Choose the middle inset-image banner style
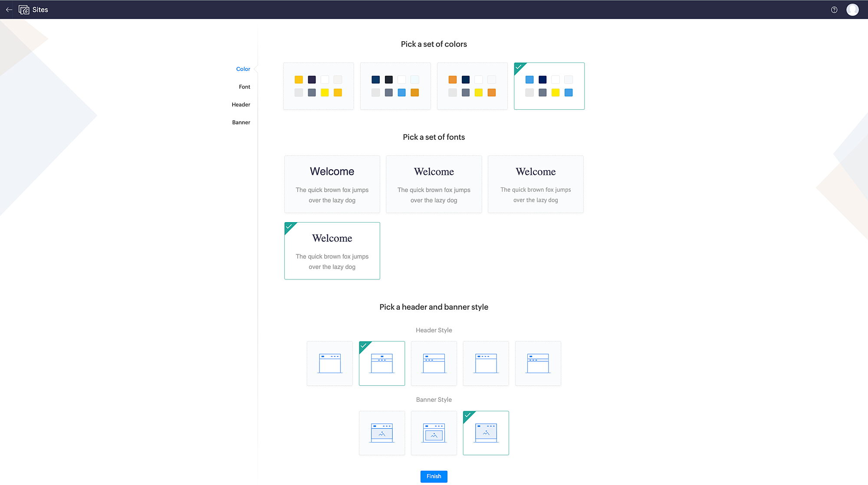The width and height of the screenshot is (868, 485). pos(434,433)
